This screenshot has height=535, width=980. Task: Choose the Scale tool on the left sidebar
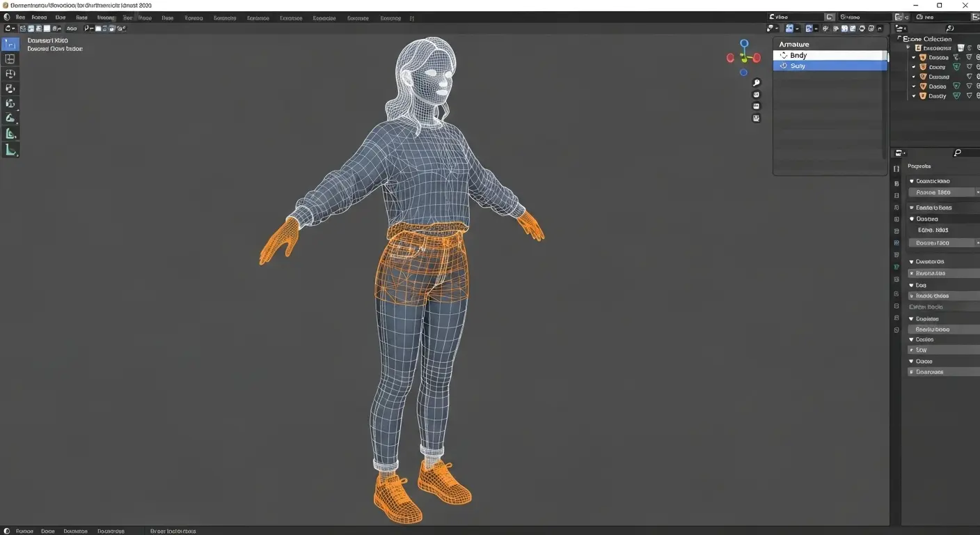click(10, 118)
